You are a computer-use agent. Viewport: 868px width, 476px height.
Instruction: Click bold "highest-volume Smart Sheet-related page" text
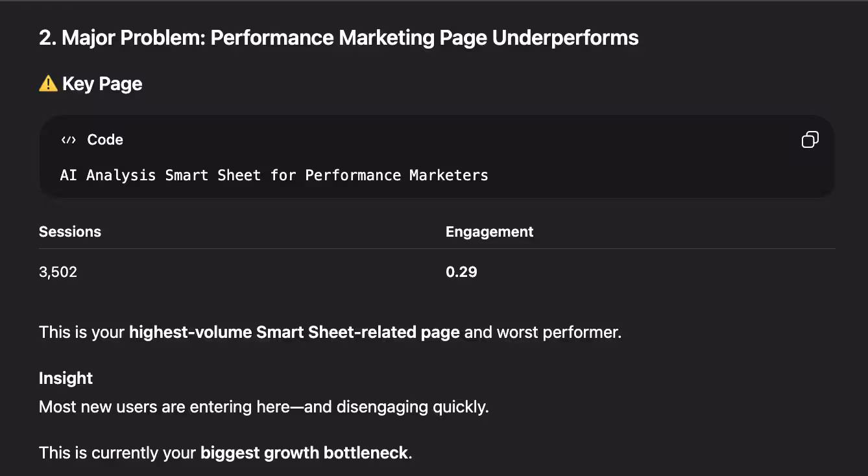(294, 333)
